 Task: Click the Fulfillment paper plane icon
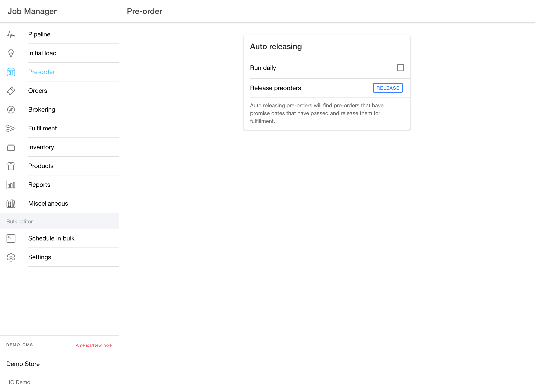click(11, 128)
